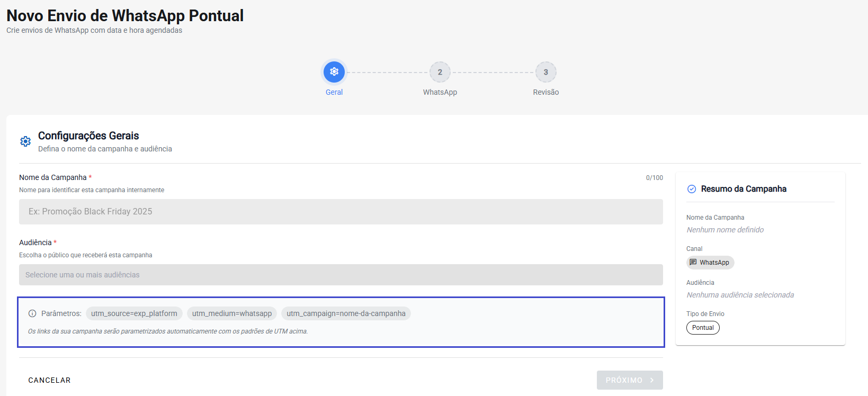Click the Geral step label
The height and width of the screenshot is (396, 868).
(x=334, y=92)
